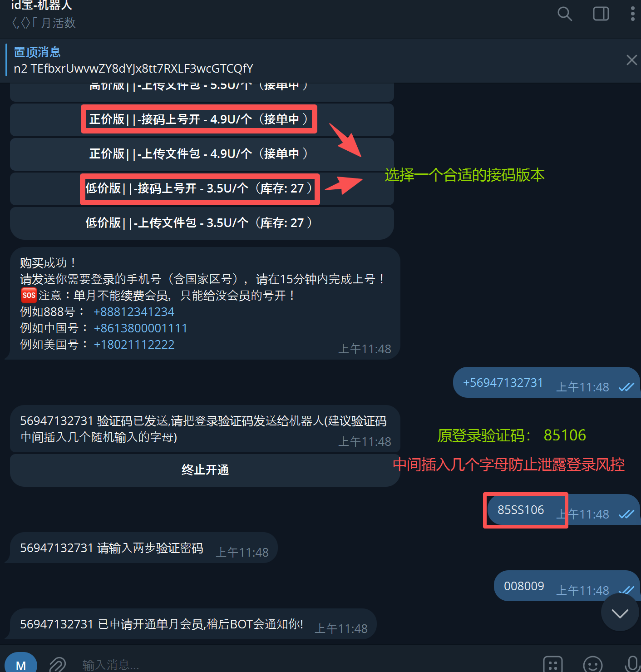Toggle the right sidebar panel icon
The height and width of the screenshot is (672, 641).
point(601,14)
